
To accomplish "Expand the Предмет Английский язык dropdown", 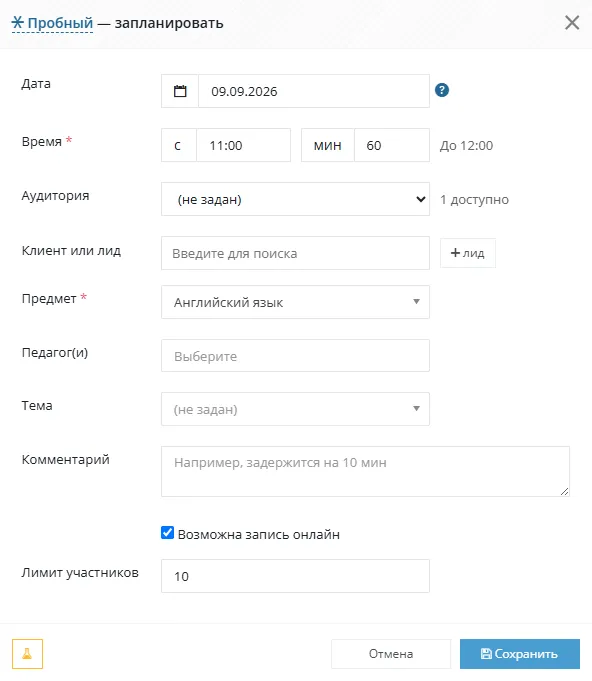I will pyautogui.click(x=295, y=302).
